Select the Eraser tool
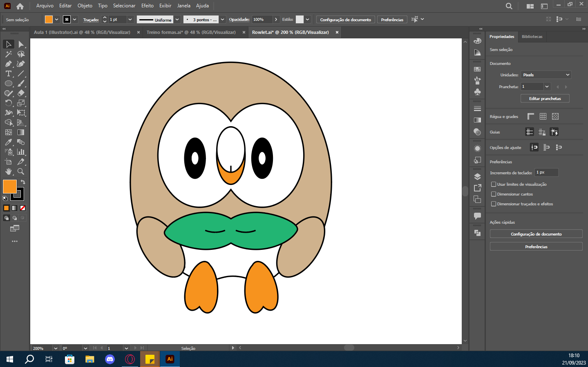 (x=21, y=93)
